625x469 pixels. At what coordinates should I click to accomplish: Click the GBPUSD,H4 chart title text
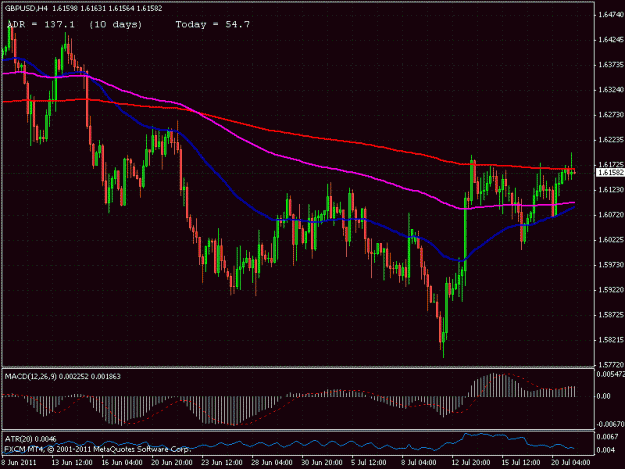(x=27, y=8)
